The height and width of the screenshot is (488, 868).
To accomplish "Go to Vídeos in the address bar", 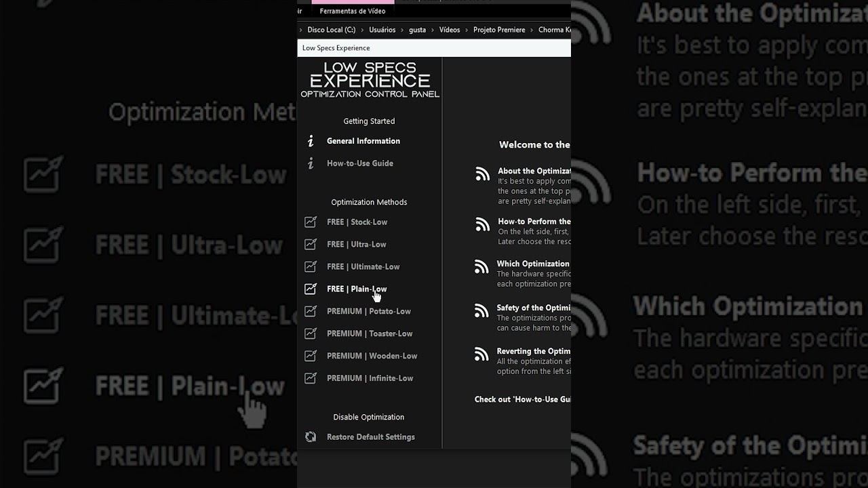I will [450, 30].
